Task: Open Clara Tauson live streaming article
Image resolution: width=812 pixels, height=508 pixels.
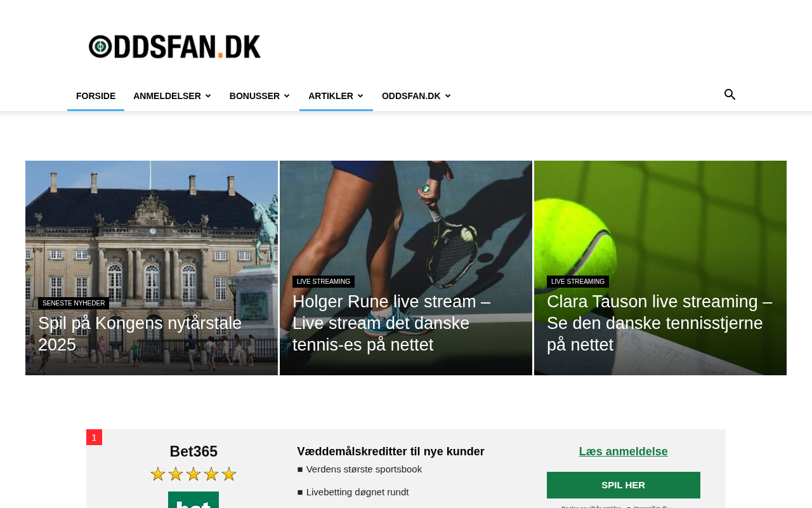Action: click(x=660, y=323)
